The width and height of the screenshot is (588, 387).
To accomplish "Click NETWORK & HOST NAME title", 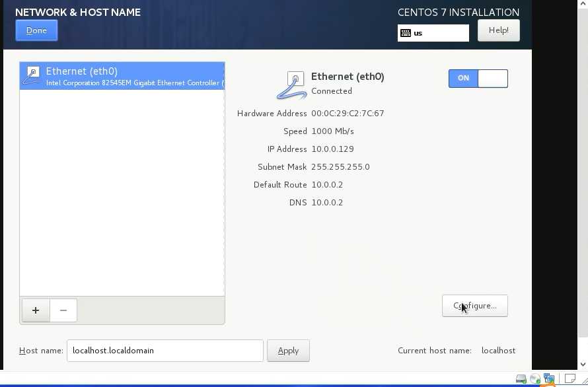I will [x=78, y=12].
